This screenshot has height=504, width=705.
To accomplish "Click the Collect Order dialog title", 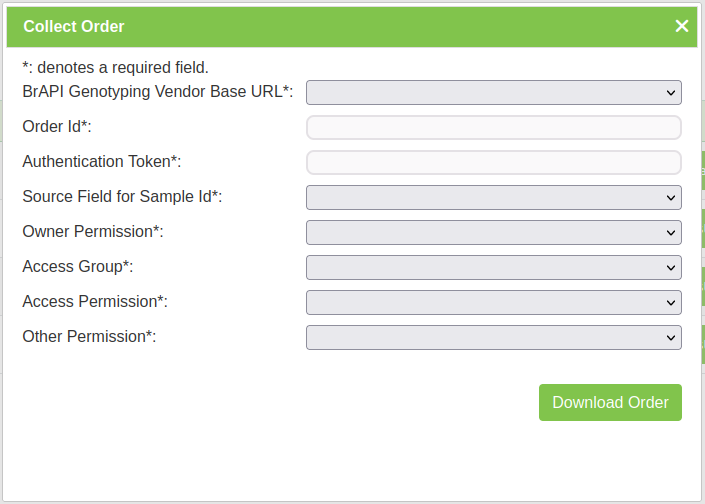I will 74,27.
